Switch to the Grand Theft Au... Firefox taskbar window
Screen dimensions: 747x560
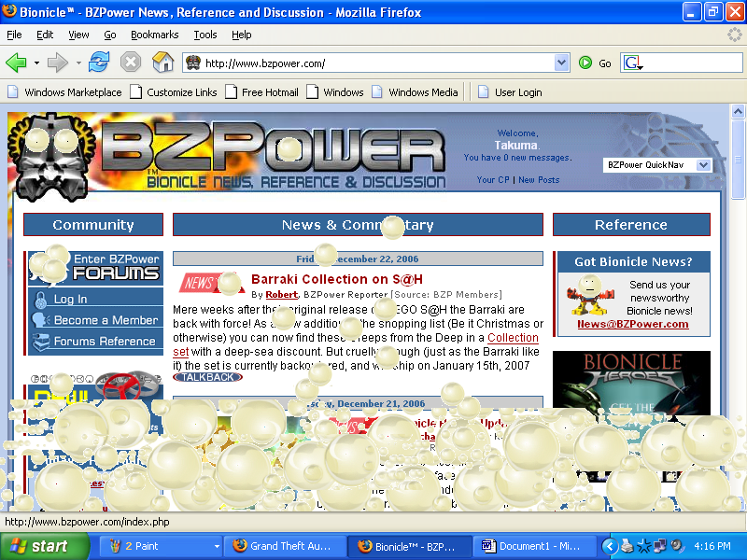[x=284, y=546]
